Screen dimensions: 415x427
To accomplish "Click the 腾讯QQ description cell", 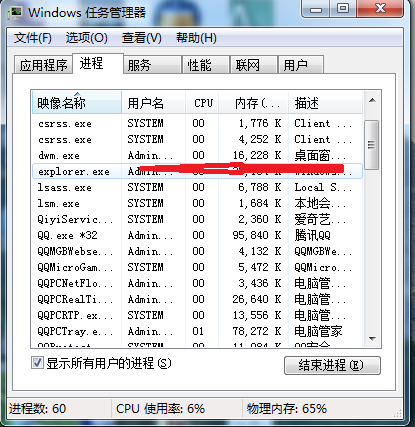I will (312, 235).
